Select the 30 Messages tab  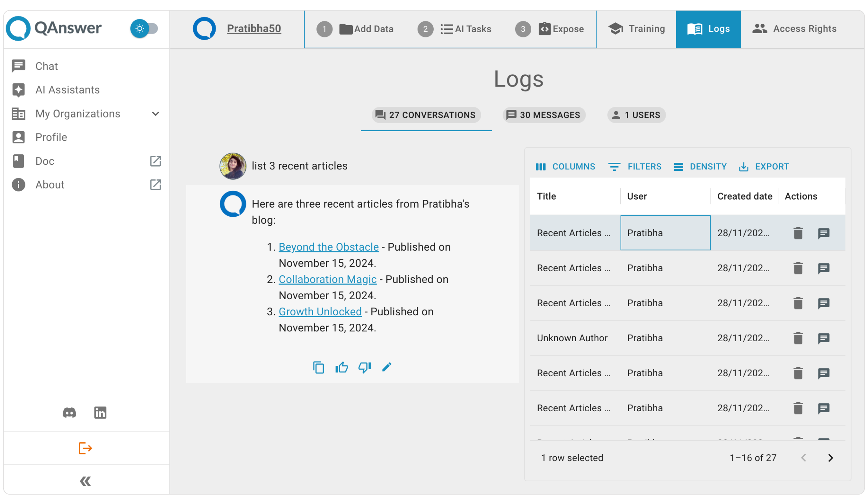[544, 115]
